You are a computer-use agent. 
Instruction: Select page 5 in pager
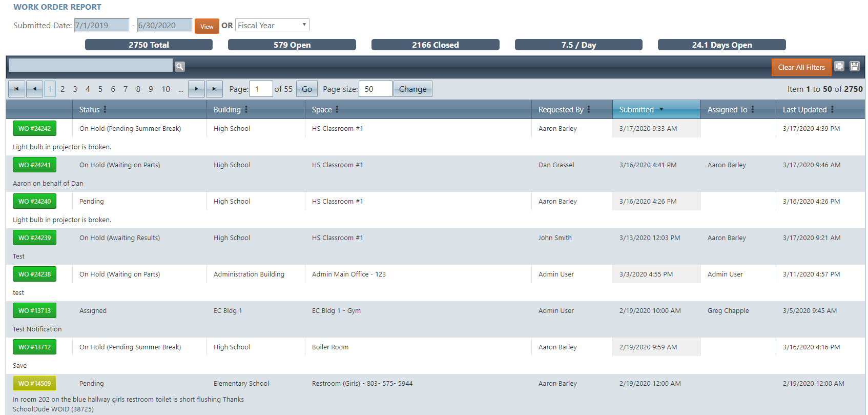[100, 89]
